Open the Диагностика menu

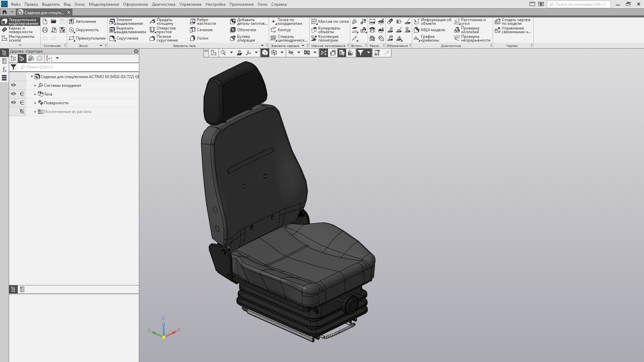163,4
